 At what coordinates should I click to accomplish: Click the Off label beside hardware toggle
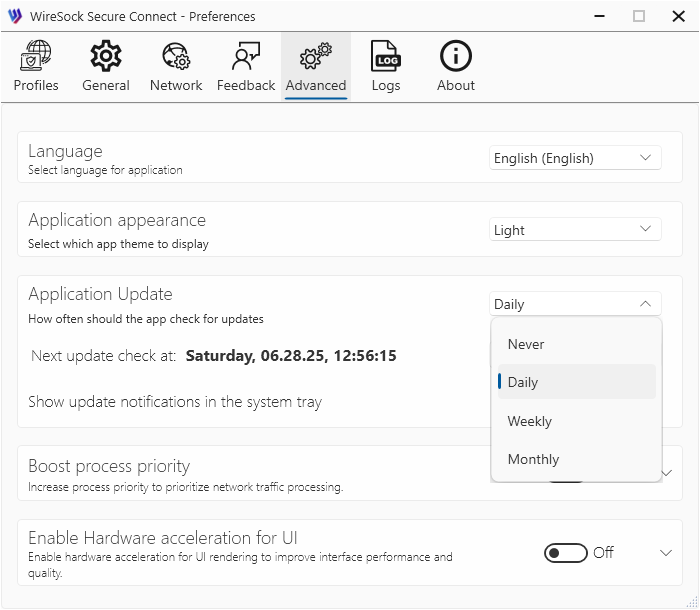point(603,552)
